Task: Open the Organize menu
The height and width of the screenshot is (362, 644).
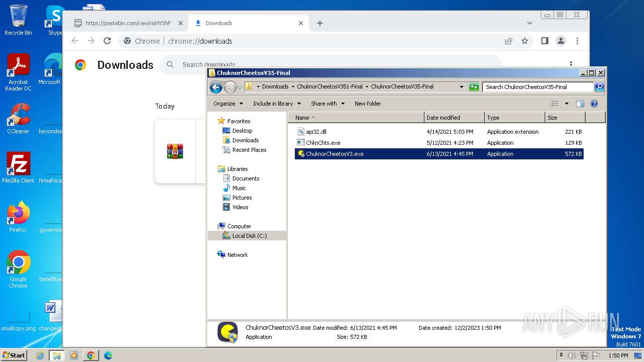Action: coord(228,104)
